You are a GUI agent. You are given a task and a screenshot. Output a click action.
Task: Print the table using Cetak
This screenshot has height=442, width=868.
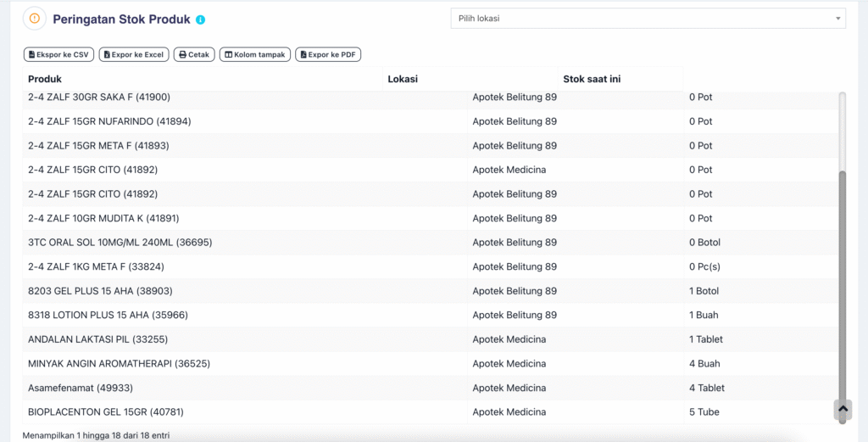click(194, 54)
